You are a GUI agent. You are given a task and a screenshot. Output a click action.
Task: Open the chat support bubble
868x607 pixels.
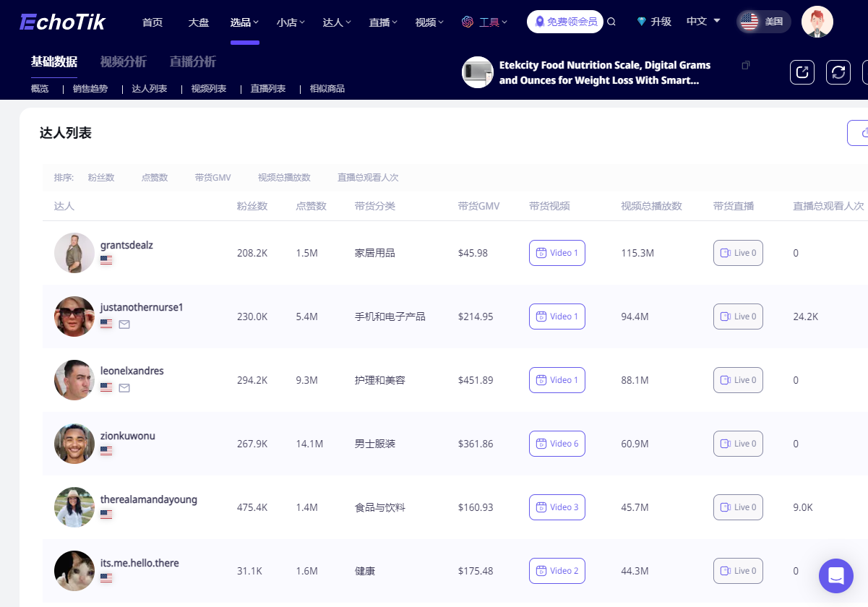pos(836,576)
